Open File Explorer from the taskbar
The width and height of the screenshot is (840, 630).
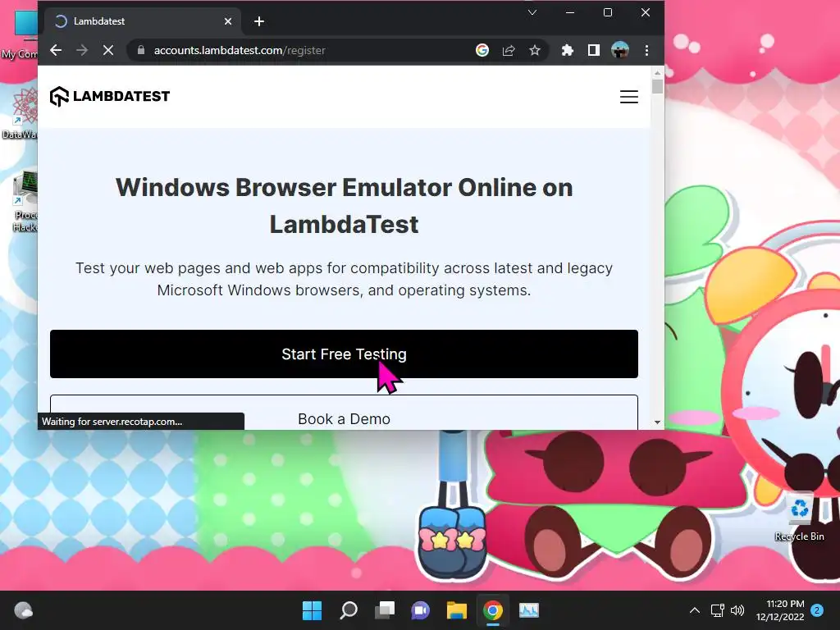coord(457,610)
